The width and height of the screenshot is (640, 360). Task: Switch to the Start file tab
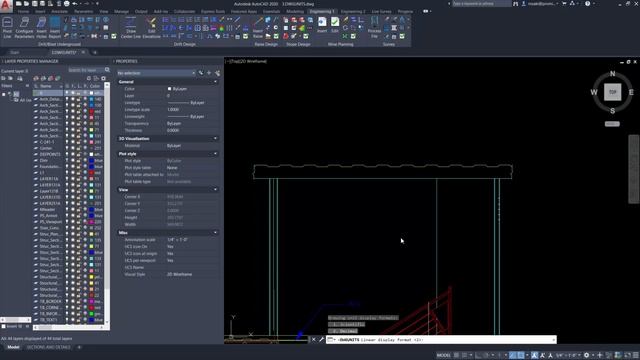pos(14,52)
